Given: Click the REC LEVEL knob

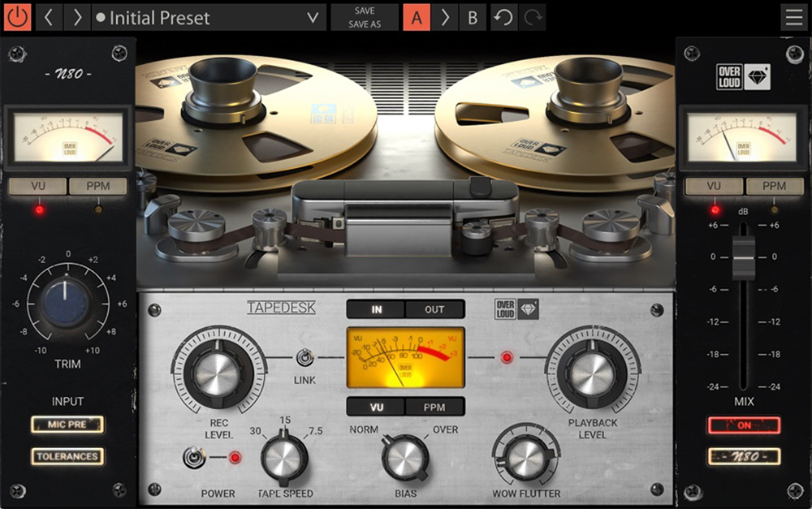Looking at the screenshot, I should click(218, 373).
